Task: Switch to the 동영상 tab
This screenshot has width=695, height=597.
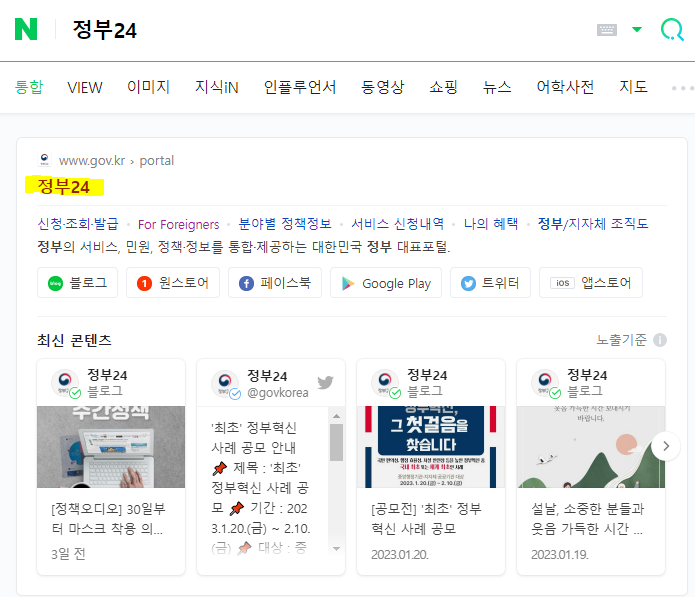Action: 383,87
